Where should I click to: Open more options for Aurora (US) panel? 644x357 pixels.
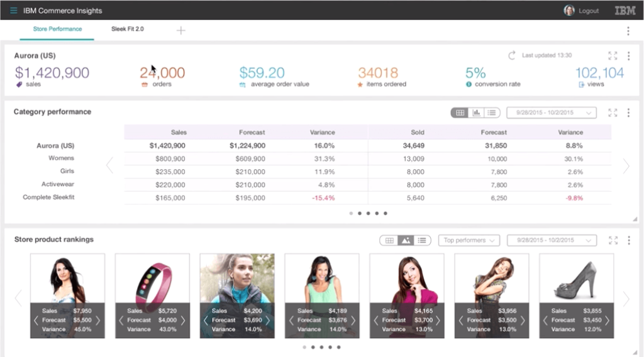(x=628, y=56)
